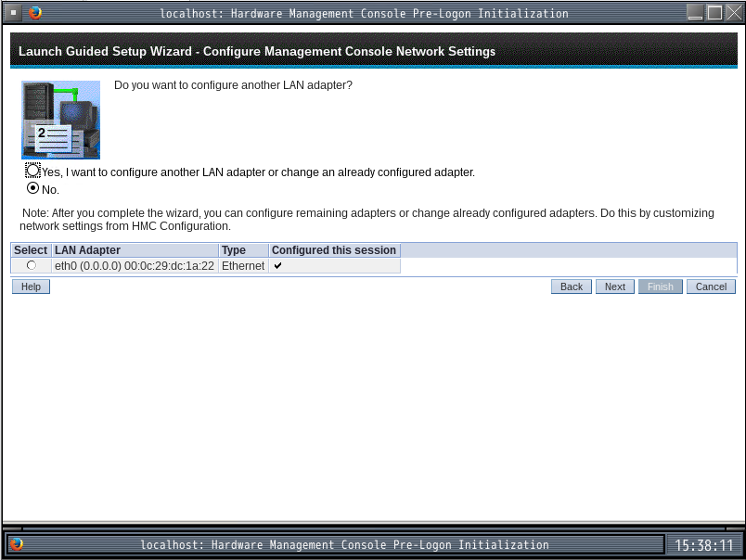Screen dimensions: 746x560
Task: Click Next to continue the wizard
Action: 614,286
